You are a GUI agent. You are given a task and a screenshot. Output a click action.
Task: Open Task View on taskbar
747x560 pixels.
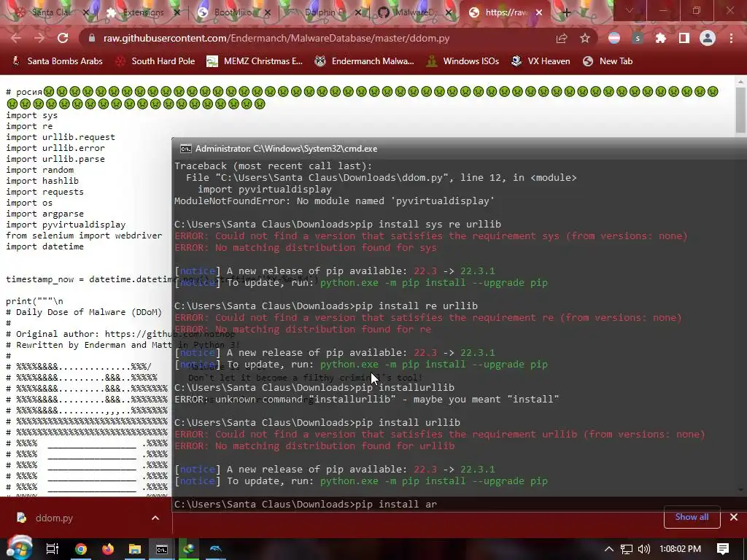pyautogui.click(x=52, y=549)
